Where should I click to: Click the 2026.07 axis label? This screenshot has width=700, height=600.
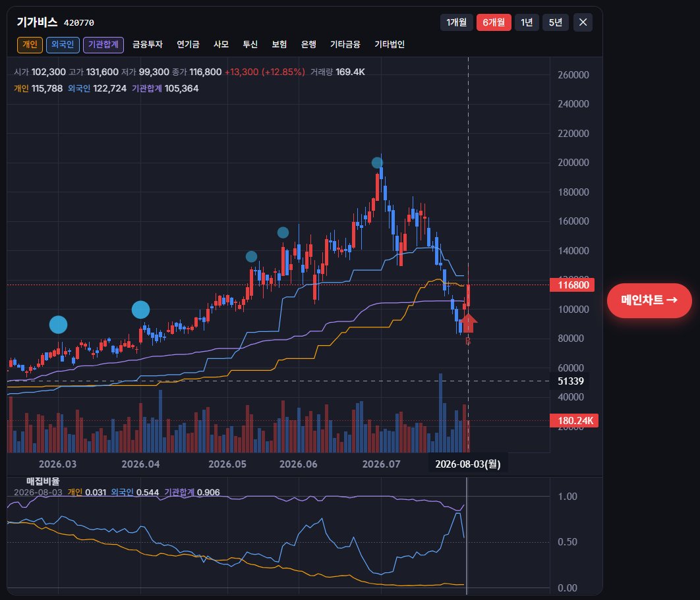coord(381,464)
